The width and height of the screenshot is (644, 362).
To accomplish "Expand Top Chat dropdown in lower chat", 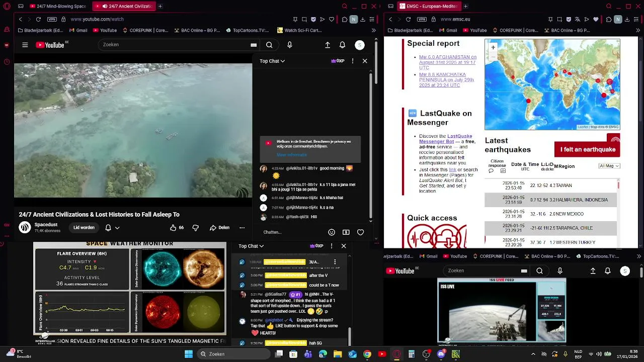I will (x=251, y=246).
